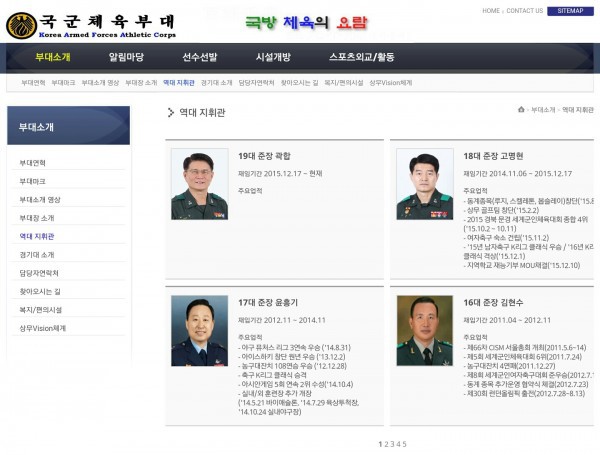
Task: Select 복지/편의시설 in the top submenu bar
Action: (344, 83)
